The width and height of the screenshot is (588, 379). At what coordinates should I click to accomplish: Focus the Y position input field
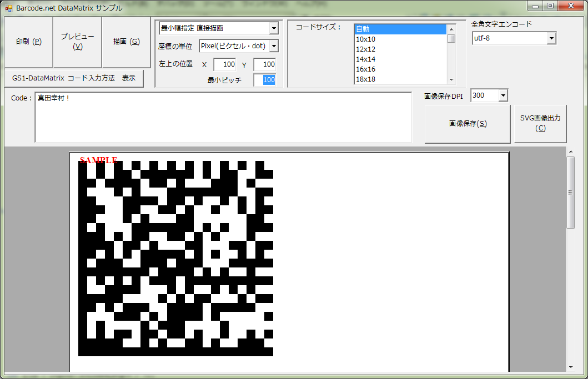265,64
